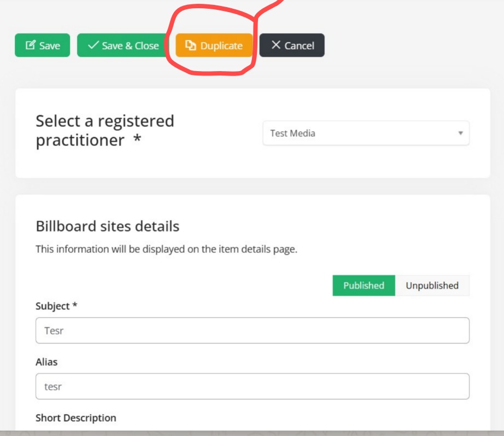
Task: Click the checkmark icon on Save & Close
Action: click(93, 45)
